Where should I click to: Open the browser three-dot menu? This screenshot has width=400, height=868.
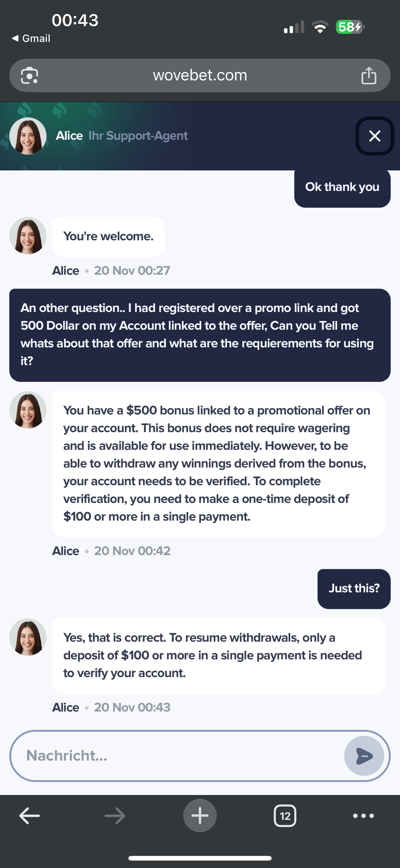(x=363, y=816)
